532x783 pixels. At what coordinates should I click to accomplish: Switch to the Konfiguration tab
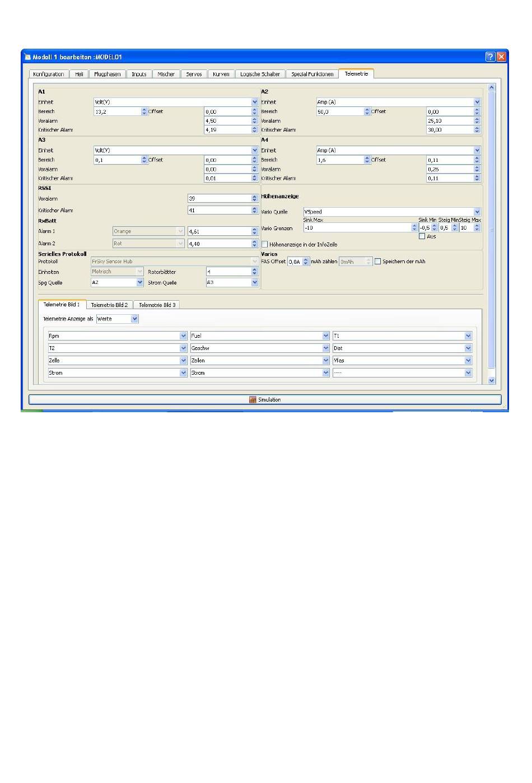(x=49, y=74)
